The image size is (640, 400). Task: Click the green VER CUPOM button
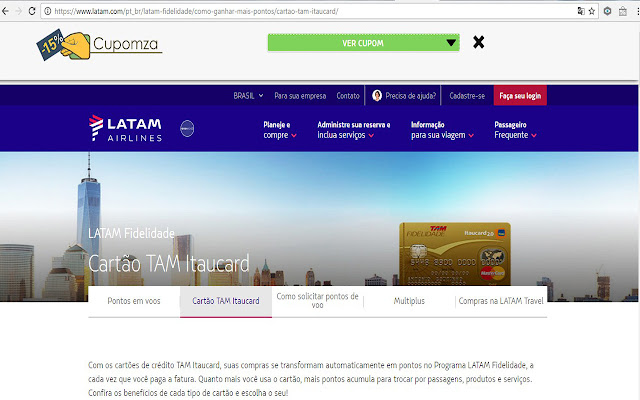363,42
